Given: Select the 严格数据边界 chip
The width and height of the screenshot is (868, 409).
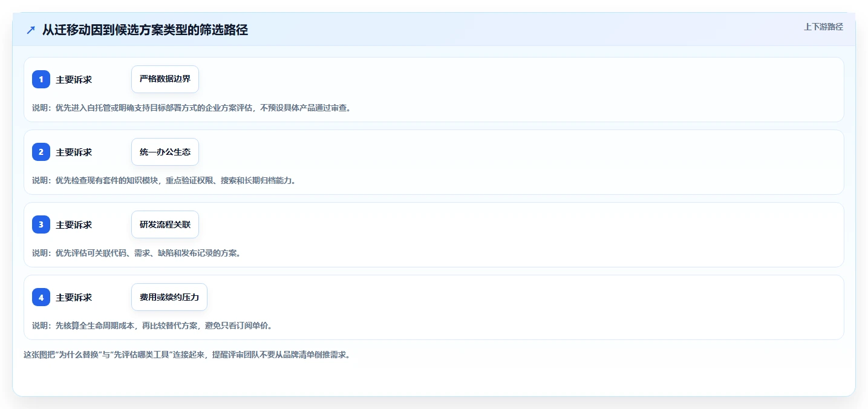Looking at the screenshot, I should point(165,79).
